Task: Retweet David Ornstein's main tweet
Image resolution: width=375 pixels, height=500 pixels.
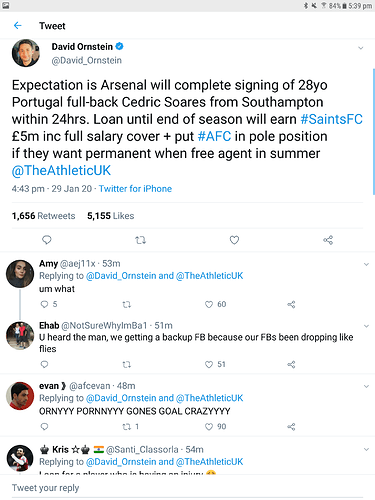Action: tap(140, 240)
